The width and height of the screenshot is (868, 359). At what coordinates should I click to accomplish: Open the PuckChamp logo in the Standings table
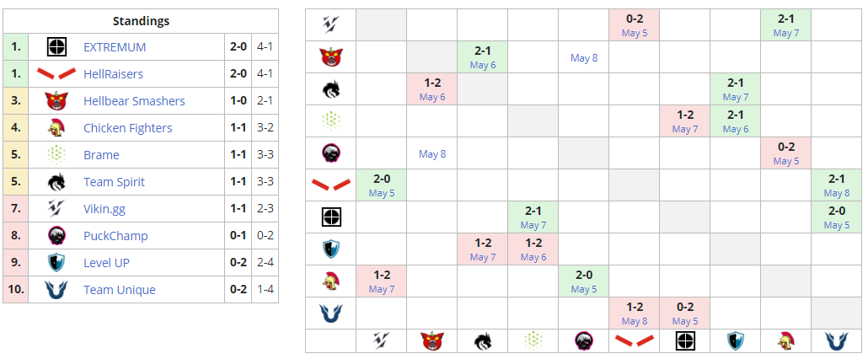pos(57,236)
